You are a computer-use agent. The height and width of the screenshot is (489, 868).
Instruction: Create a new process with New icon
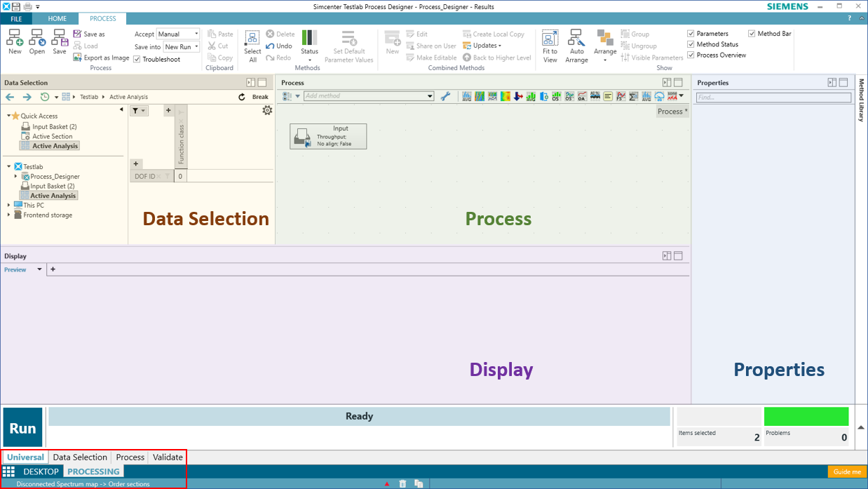(x=15, y=41)
